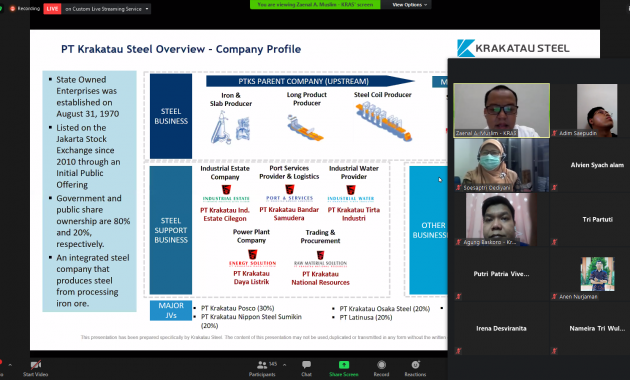Viewport: 630px width, 380px height.
Task: Click the green encryption shield icon
Action: click(1, 8)
